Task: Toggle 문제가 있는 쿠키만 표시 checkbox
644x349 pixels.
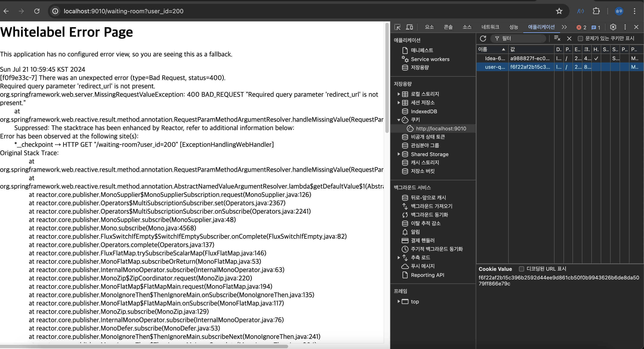Action: [580, 39]
